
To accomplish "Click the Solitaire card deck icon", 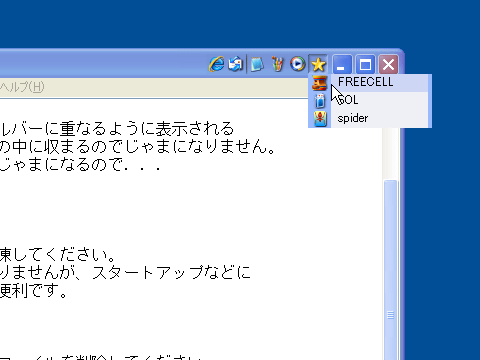I will (x=320, y=101).
